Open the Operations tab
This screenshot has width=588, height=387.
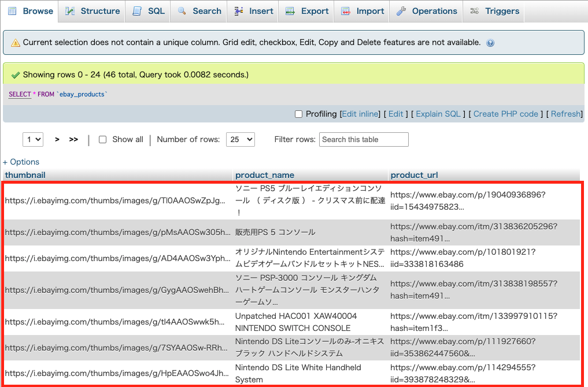click(x=427, y=11)
